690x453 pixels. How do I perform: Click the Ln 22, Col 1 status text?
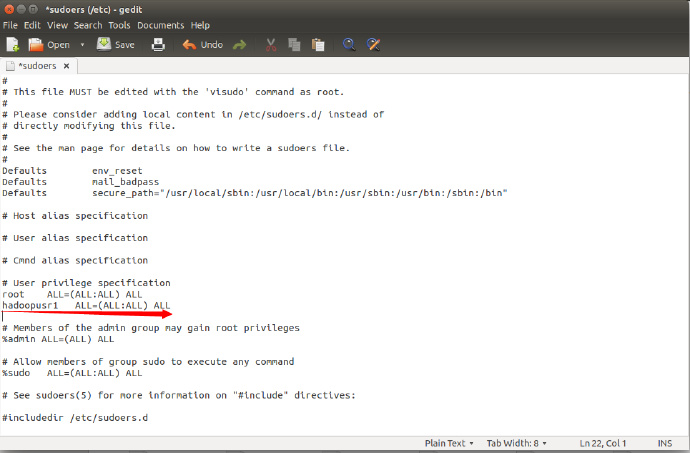click(x=602, y=443)
